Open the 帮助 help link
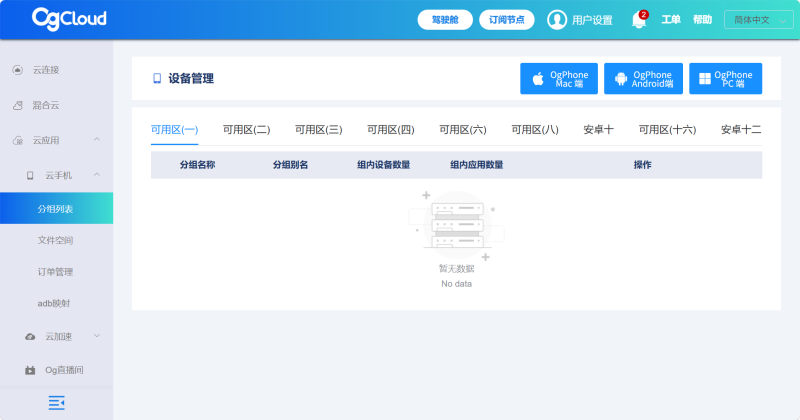This screenshot has height=420, width=800. tap(702, 20)
